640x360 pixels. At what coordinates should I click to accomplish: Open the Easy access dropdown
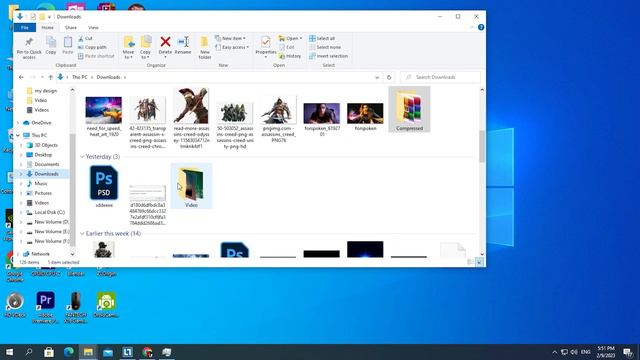(232, 47)
